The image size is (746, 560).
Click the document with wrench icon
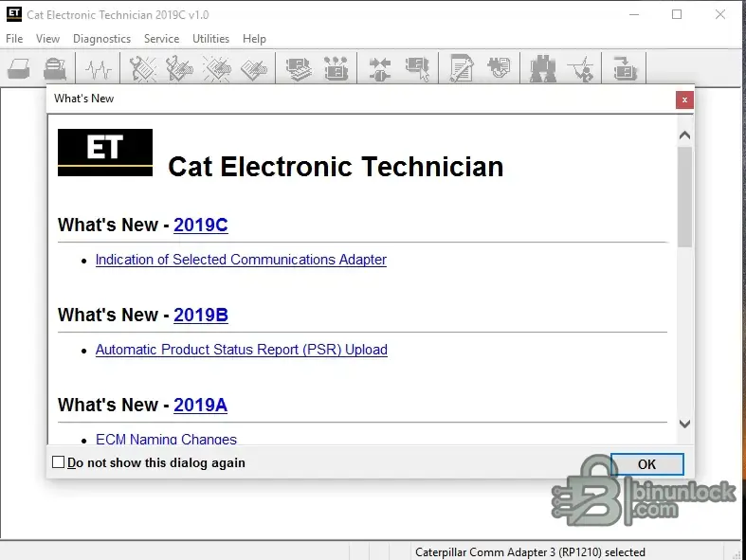click(x=461, y=68)
